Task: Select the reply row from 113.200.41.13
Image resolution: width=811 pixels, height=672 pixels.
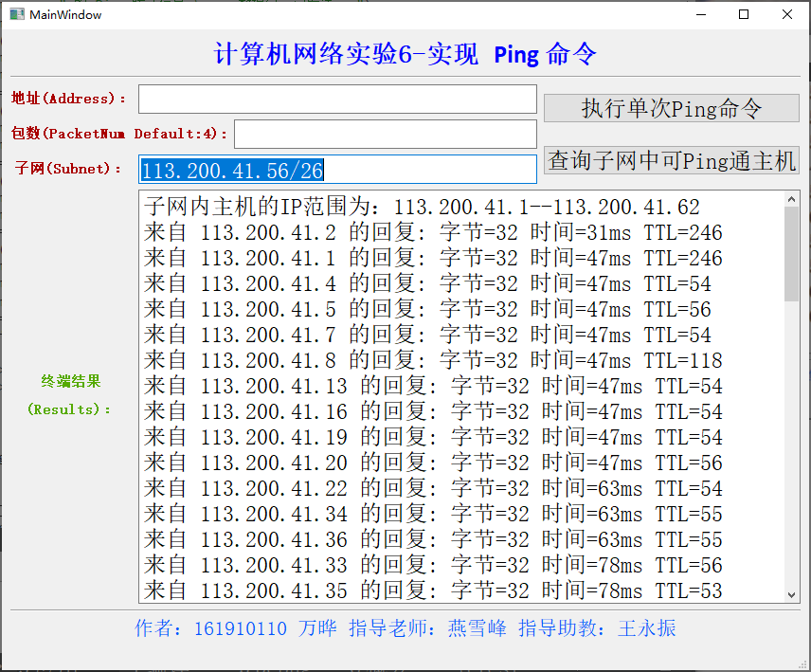Action: pyautogui.click(x=433, y=386)
